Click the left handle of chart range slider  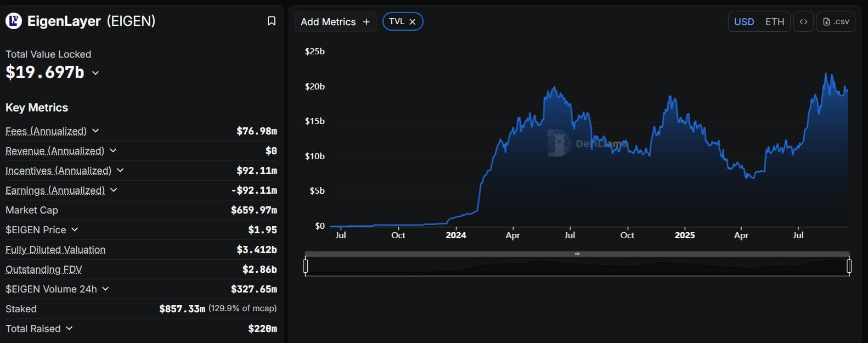(306, 266)
